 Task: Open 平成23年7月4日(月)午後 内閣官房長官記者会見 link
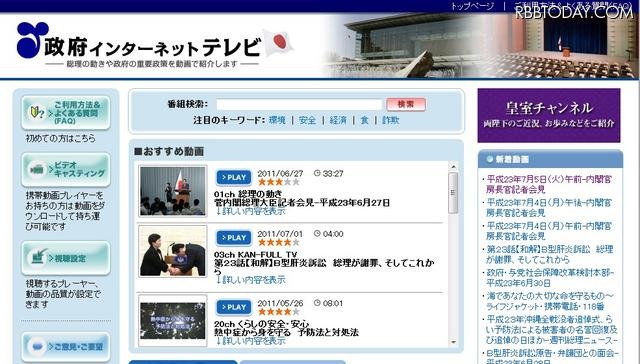click(x=549, y=208)
